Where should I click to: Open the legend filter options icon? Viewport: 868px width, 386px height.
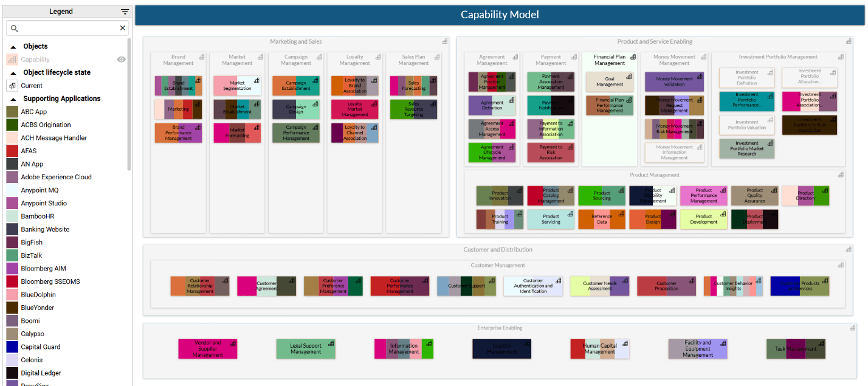(x=125, y=12)
